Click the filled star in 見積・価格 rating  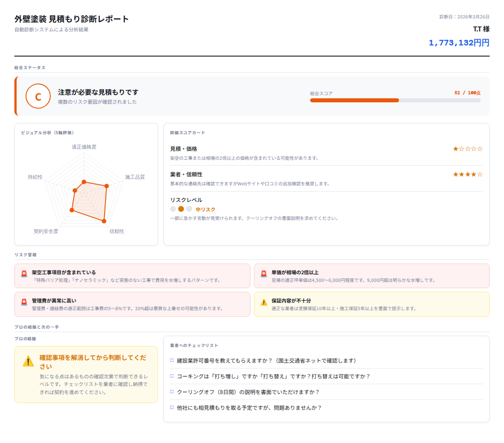tap(456, 149)
